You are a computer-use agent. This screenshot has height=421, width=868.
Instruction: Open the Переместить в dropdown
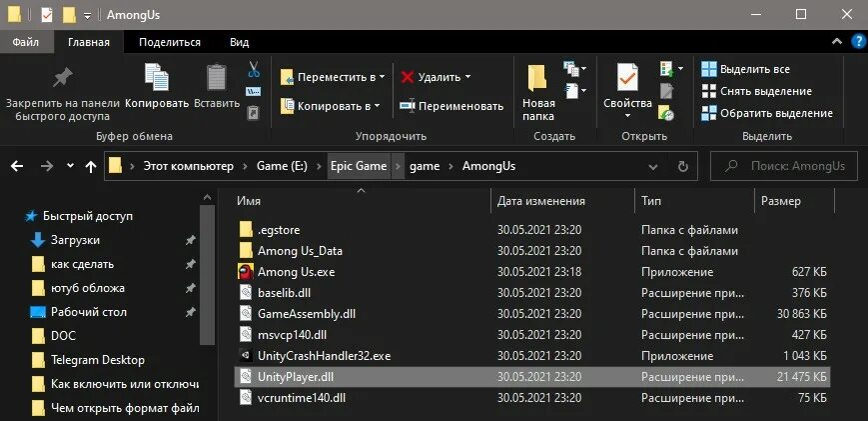[382, 77]
